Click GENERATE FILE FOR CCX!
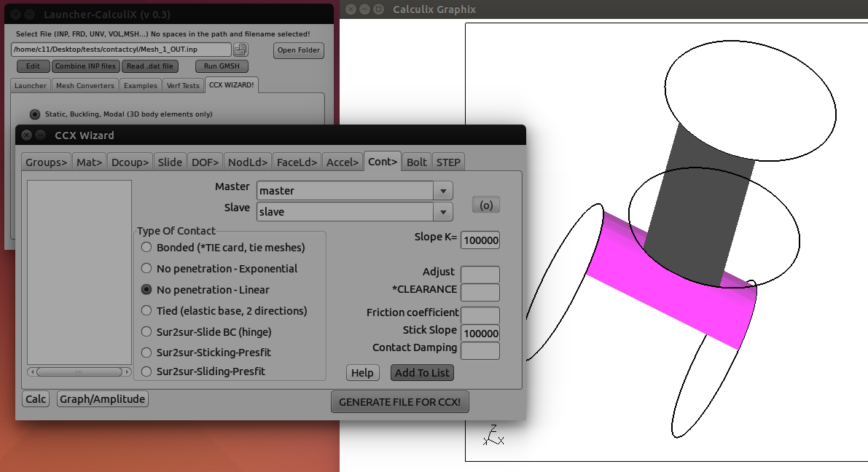This screenshot has width=868, height=472. coord(399,401)
